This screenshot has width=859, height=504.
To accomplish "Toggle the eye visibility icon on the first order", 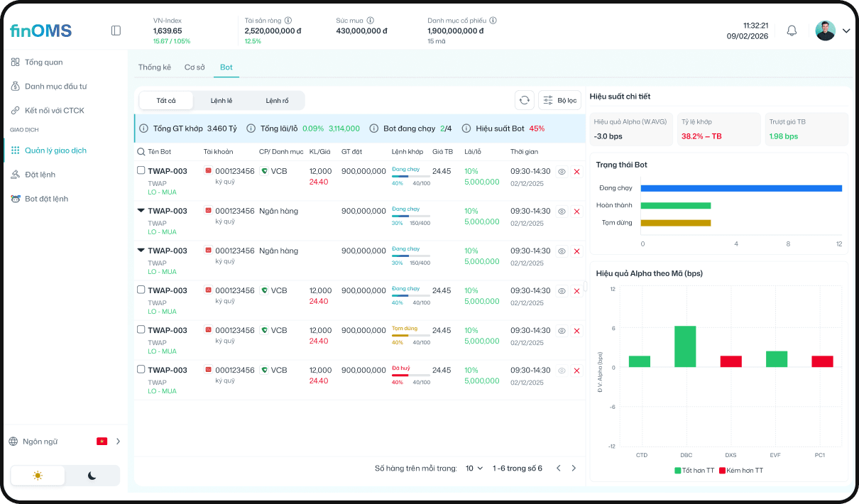I will 561,172.
